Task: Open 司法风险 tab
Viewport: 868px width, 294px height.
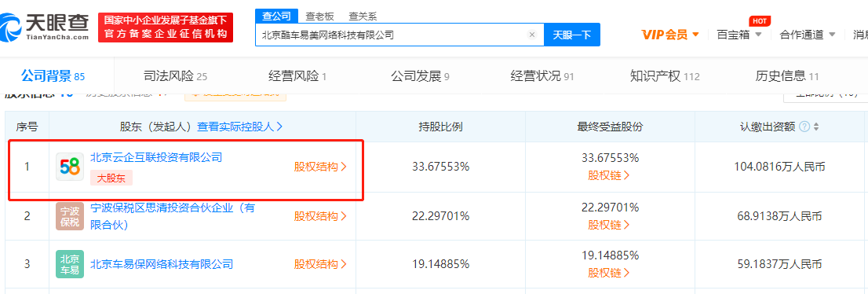Action: point(175,76)
